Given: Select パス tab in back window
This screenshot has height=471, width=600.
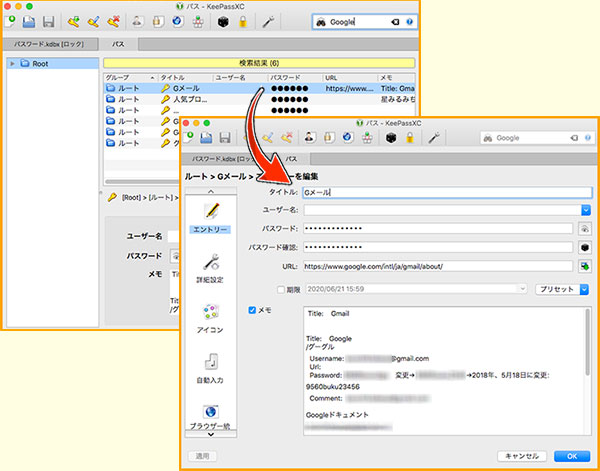Looking at the screenshot, I should tap(118, 44).
